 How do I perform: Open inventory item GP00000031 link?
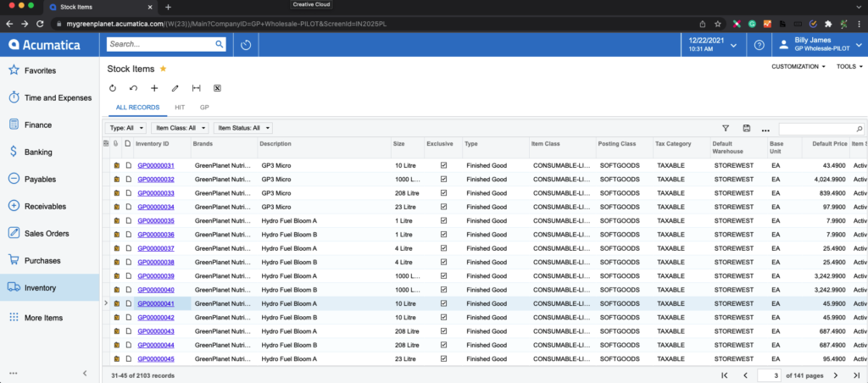click(156, 165)
